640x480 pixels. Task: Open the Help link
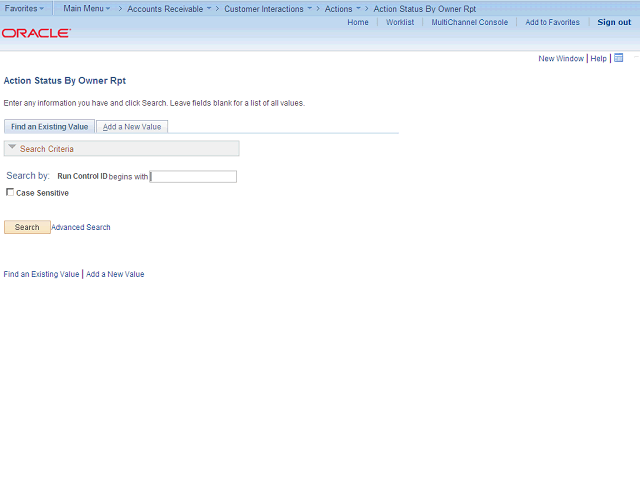tap(598, 58)
